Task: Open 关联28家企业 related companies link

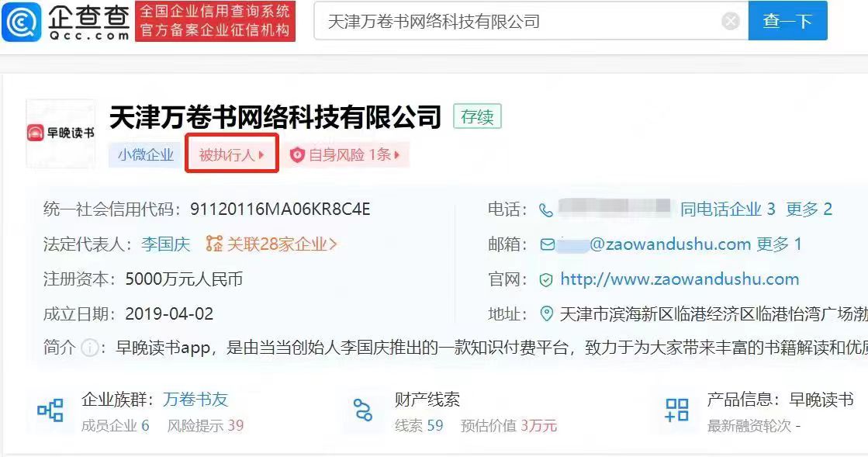Action: [282, 244]
